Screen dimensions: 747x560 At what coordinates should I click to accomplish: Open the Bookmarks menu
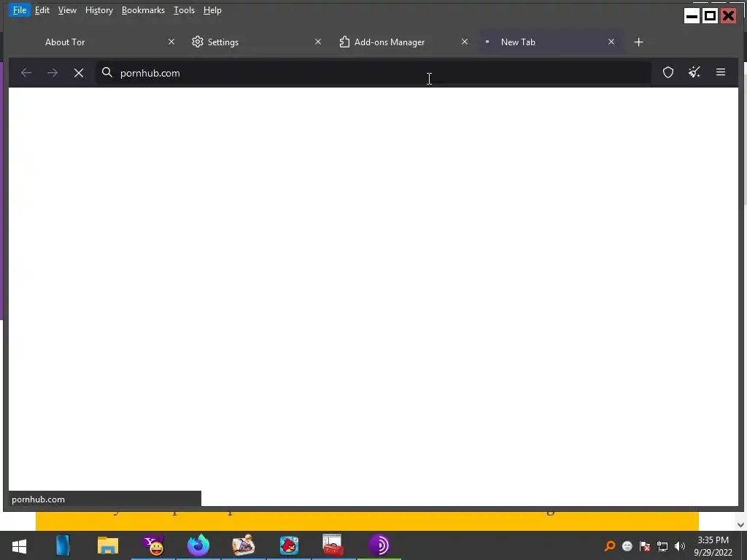pos(143,10)
